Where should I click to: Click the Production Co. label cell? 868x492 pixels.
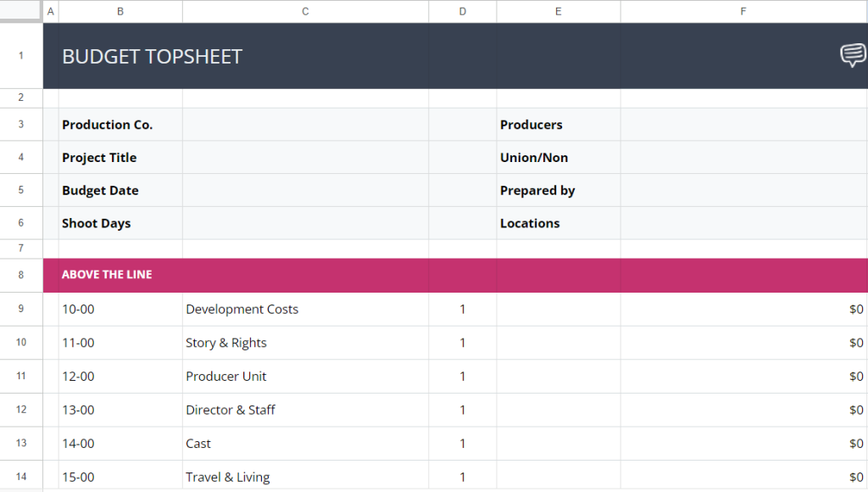tap(120, 125)
